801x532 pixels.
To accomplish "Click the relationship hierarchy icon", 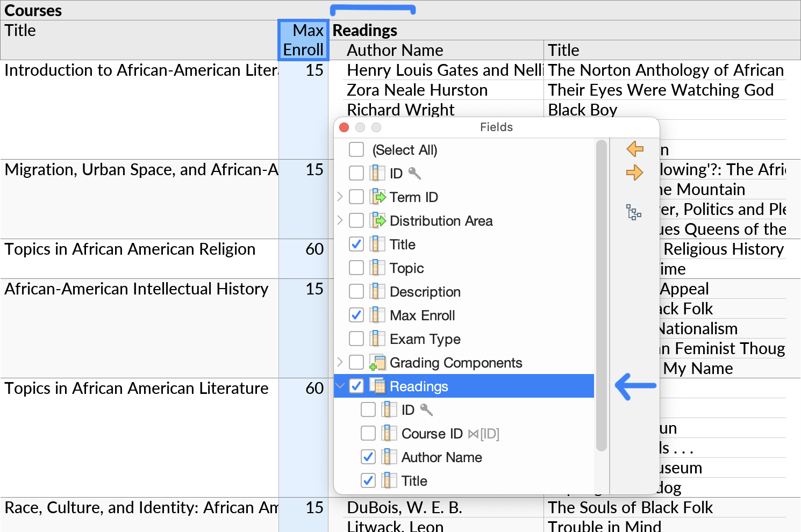I will 634,213.
